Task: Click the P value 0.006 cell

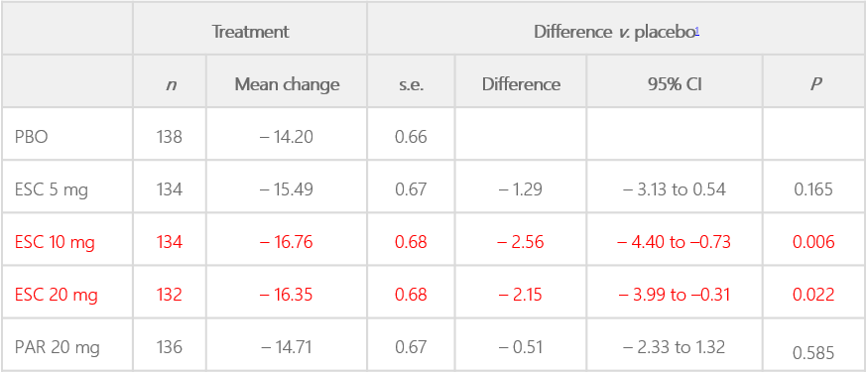Action: pos(813,242)
